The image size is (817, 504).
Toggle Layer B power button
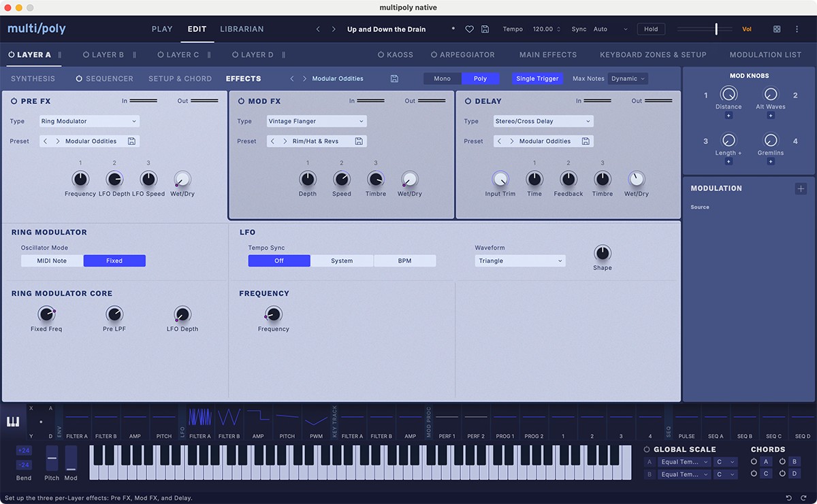(86, 54)
